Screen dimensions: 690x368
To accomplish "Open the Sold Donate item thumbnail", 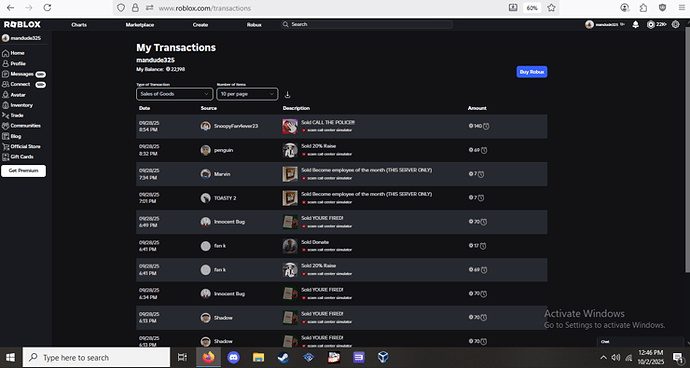I will pos(290,246).
